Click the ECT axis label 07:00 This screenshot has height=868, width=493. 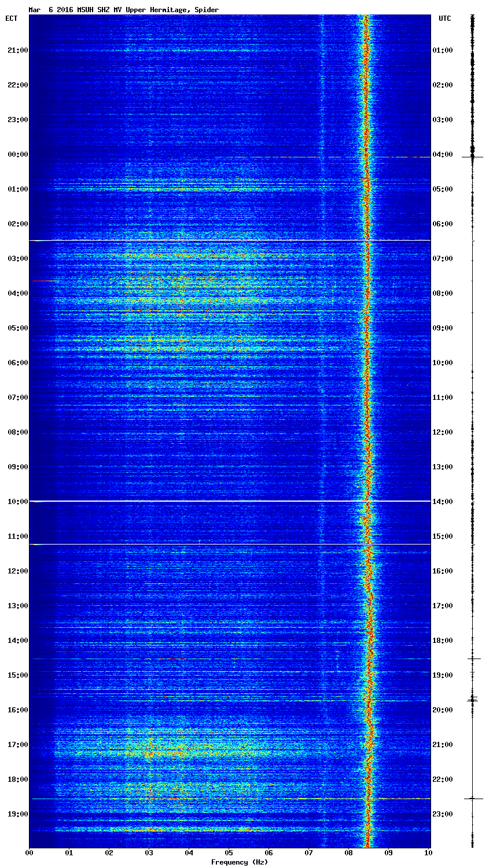17,398
